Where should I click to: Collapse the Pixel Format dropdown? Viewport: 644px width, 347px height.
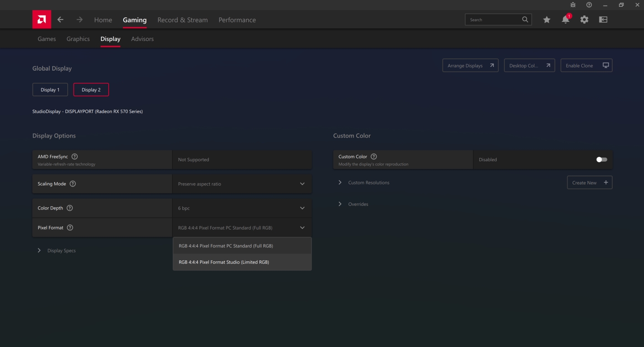(x=242, y=228)
